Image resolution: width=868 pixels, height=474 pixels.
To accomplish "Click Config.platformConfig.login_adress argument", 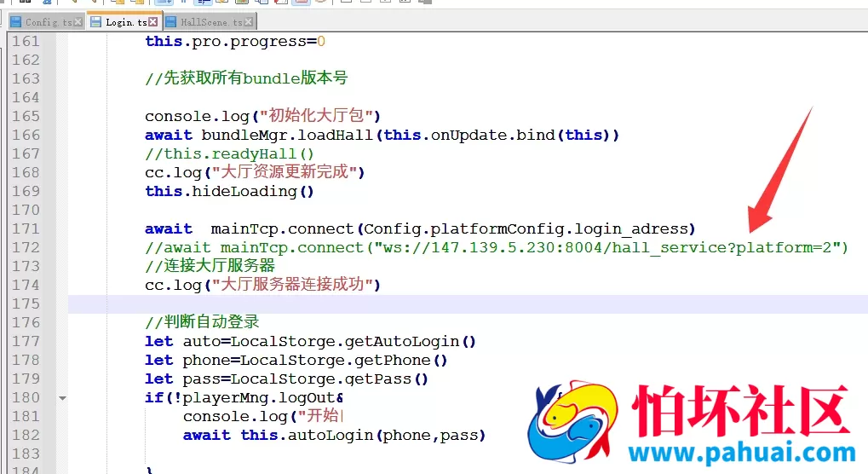I will pyautogui.click(x=526, y=229).
